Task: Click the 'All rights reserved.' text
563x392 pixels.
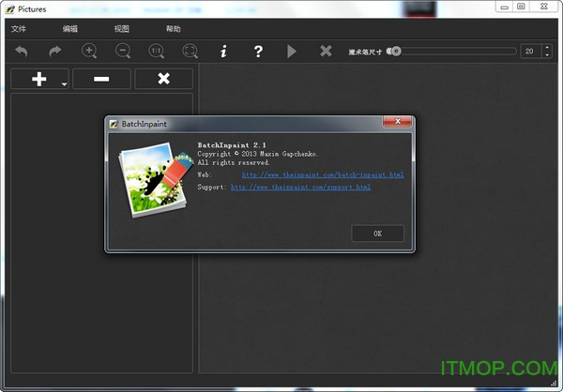Action: click(234, 162)
